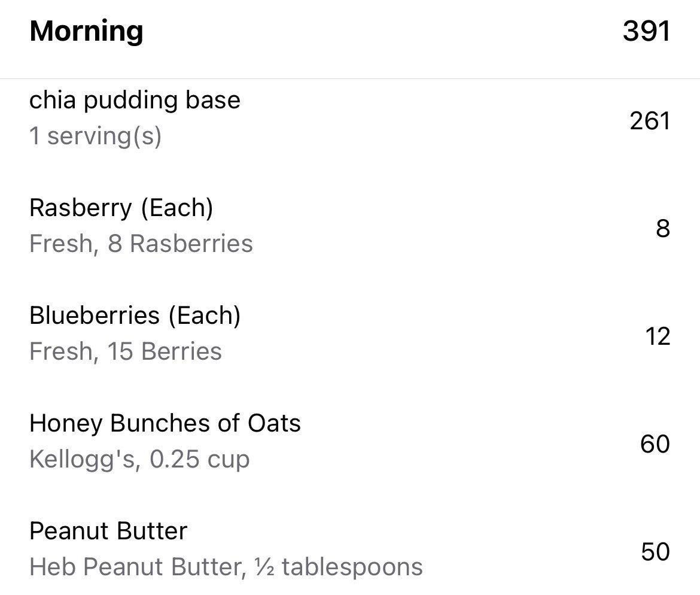
Task: Click the Fresh label under Rasberry
Action: click(63, 244)
